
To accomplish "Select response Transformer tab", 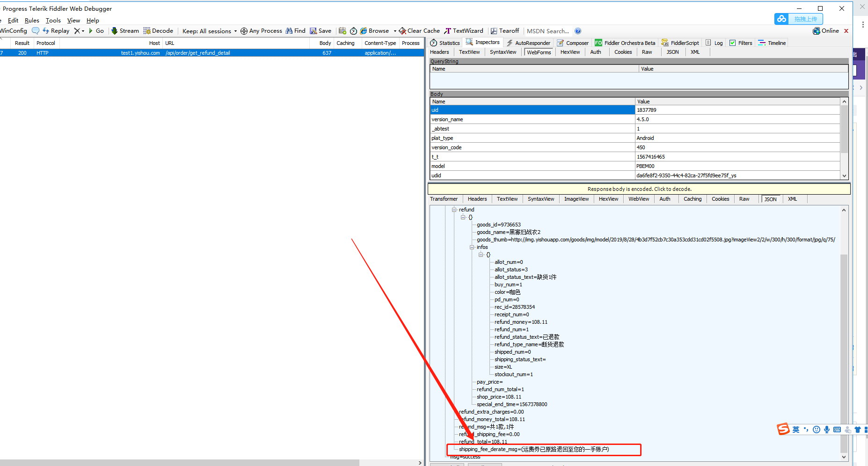I will tap(444, 199).
